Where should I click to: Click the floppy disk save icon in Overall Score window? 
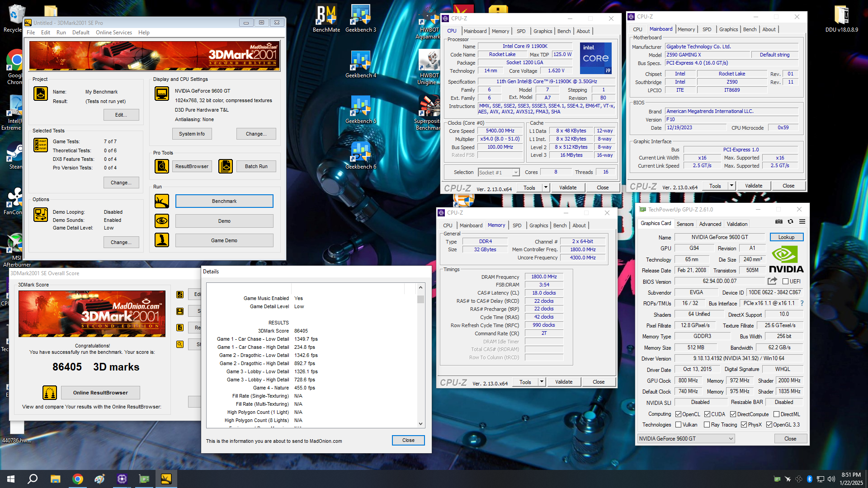pos(180,311)
